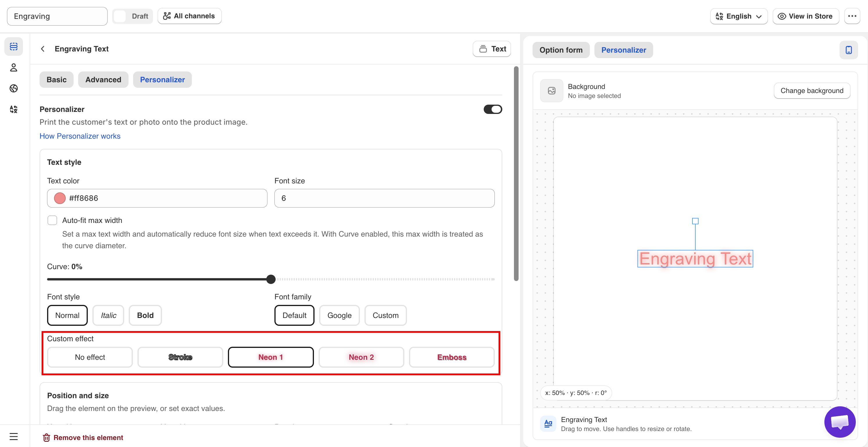868x447 pixels.
Task: Open the English language dropdown
Action: coord(739,16)
